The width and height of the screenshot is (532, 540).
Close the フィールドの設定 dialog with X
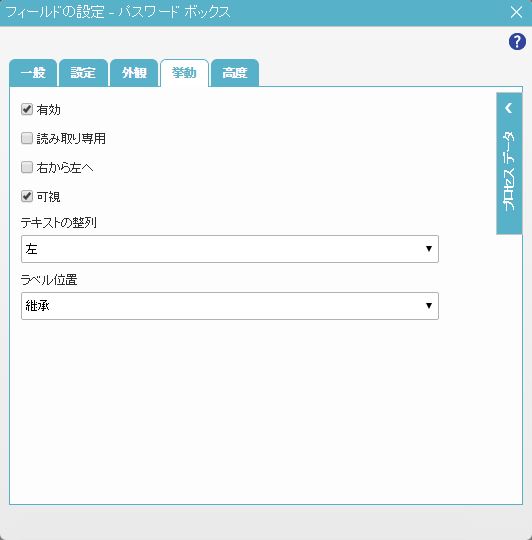pyautogui.click(x=516, y=12)
